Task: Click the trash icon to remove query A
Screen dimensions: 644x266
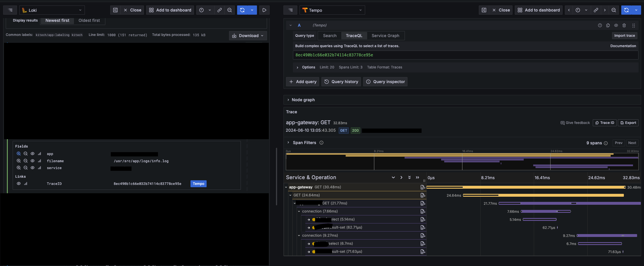Action: 624,25
